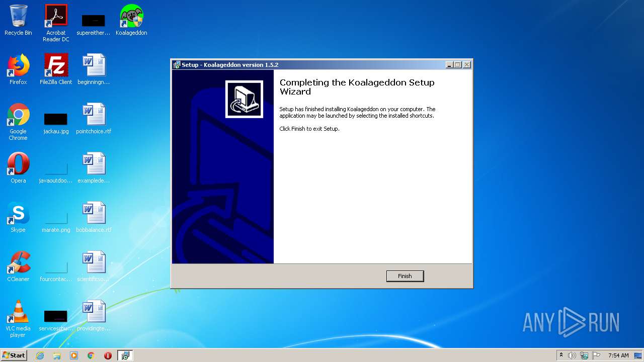Select the jackau.jpg file icon
This screenshot has width=644, height=362.
[x=56, y=123]
